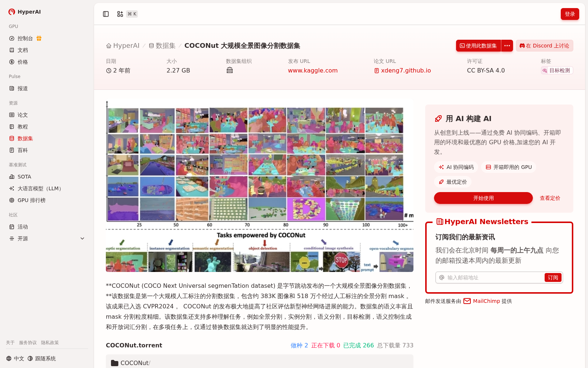This screenshot has width=588, height=368.
Task: Click 总下载量 733 stat
Action: click(395, 345)
